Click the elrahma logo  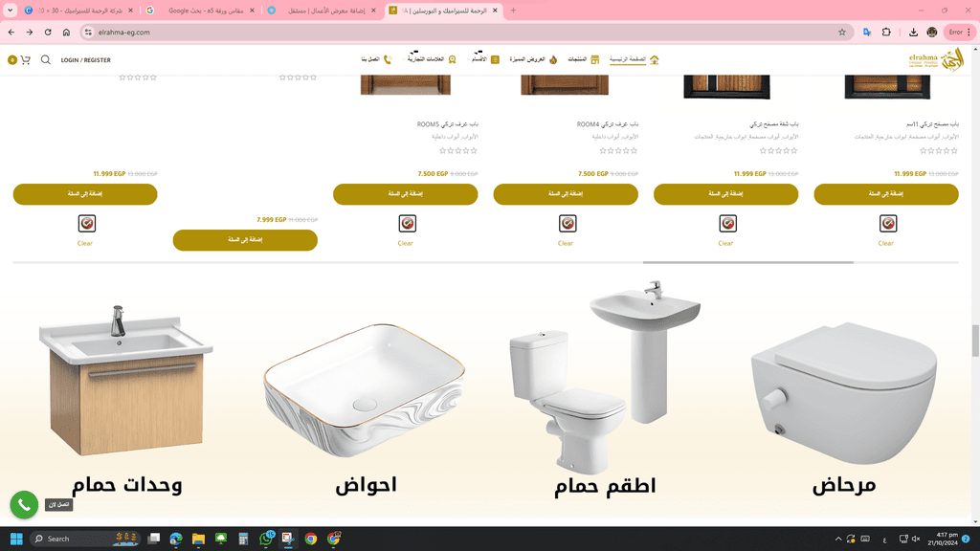pyautogui.click(x=936, y=60)
